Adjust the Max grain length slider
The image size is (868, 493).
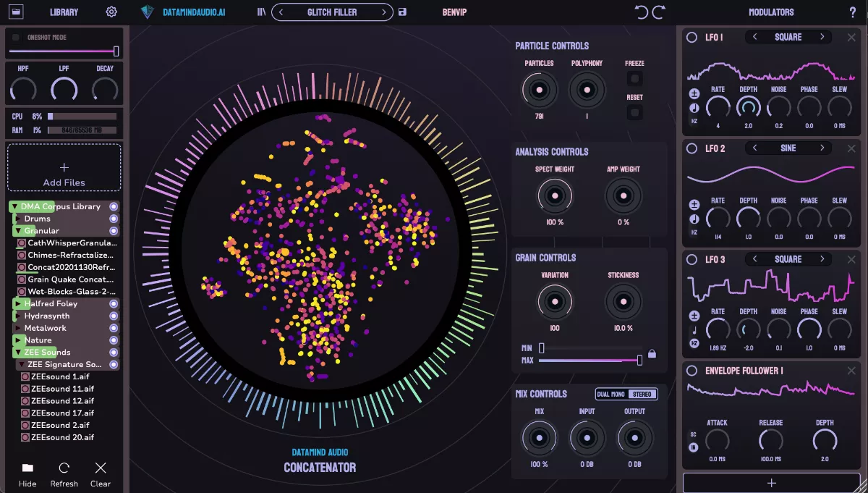coord(639,359)
